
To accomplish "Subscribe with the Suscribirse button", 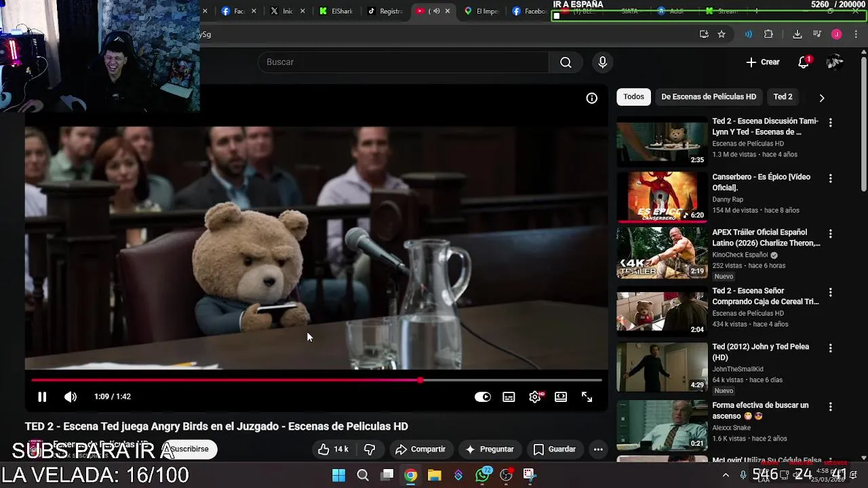I will [189, 449].
